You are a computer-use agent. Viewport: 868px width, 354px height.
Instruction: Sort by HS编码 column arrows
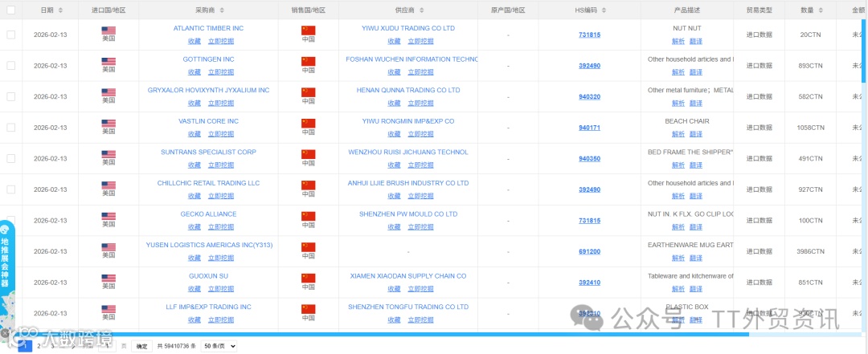(x=604, y=10)
